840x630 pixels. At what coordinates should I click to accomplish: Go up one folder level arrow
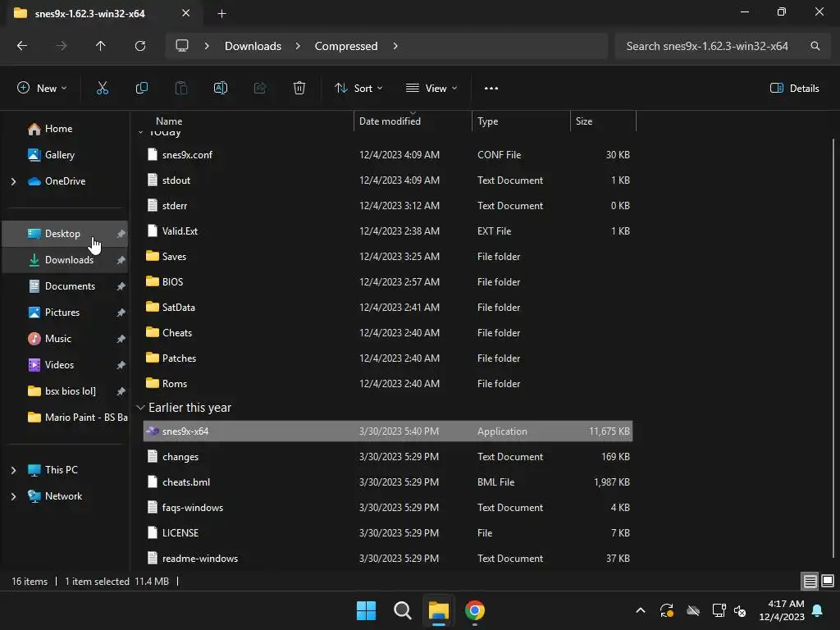pos(101,46)
